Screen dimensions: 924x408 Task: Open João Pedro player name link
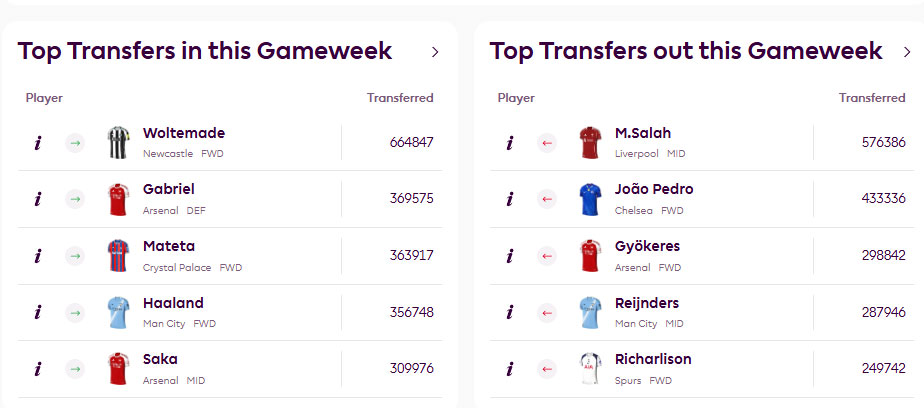pyautogui.click(x=654, y=189)
